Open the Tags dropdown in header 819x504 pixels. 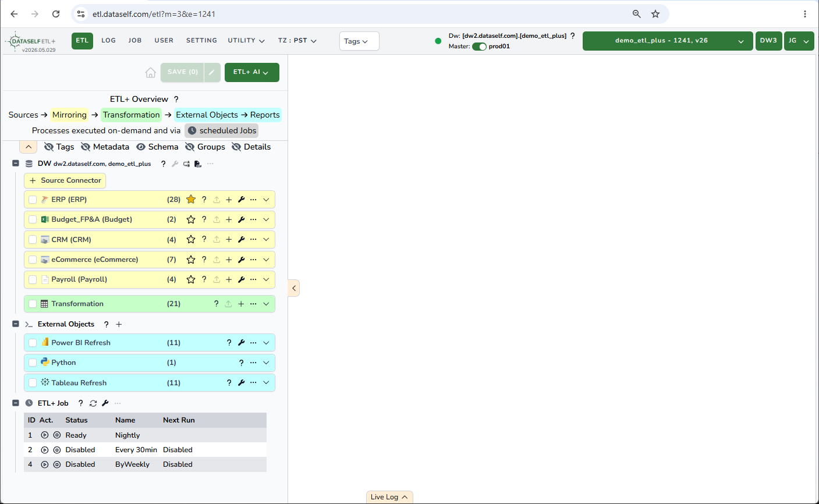pyautogui.click(x=359, y=41)
